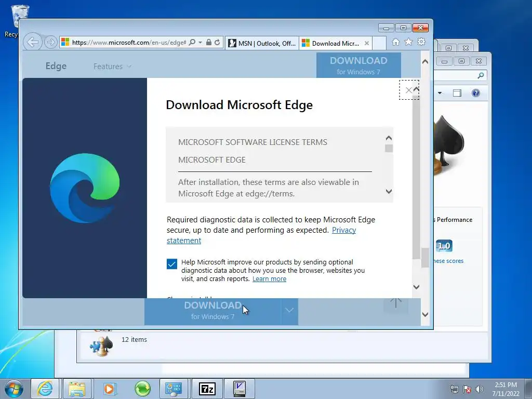The height and width of the screenshot is (399, 532).
Task: Click the Internet Explorer taskbar icon
Action: pyautogui.click(x=45, y=389)
